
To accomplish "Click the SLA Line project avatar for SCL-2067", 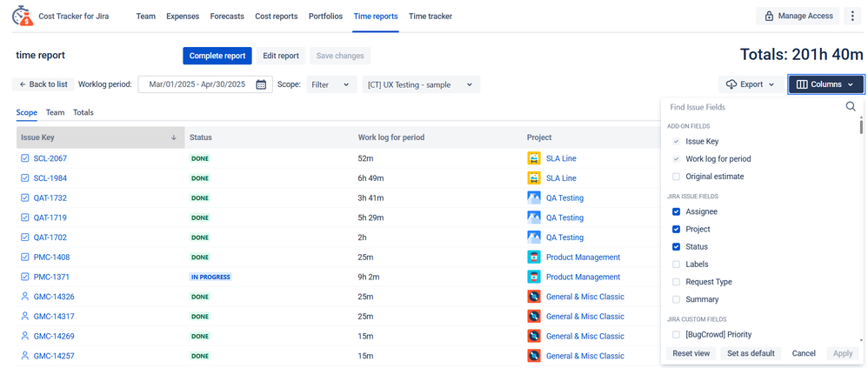I will [x=534, y=158].
